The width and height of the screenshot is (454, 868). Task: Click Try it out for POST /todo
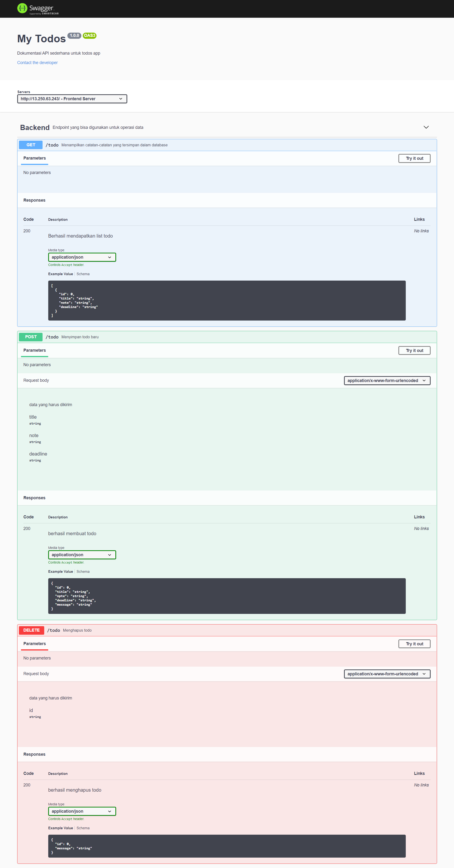414,350
